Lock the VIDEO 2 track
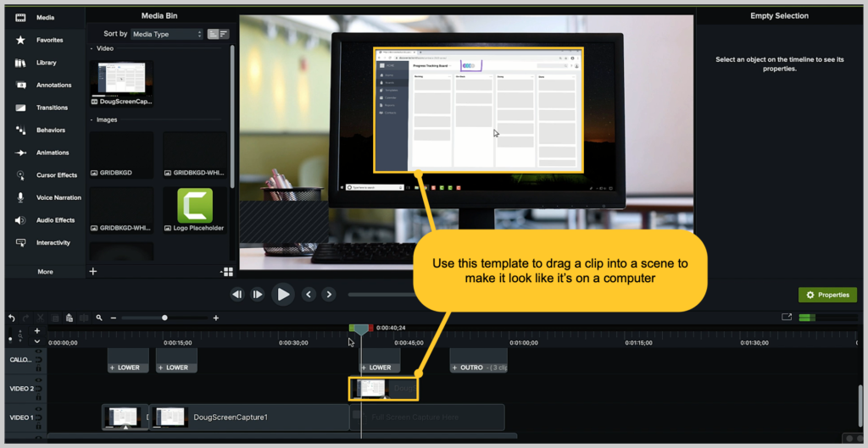 pyautogui.click(x=39, y=396)
